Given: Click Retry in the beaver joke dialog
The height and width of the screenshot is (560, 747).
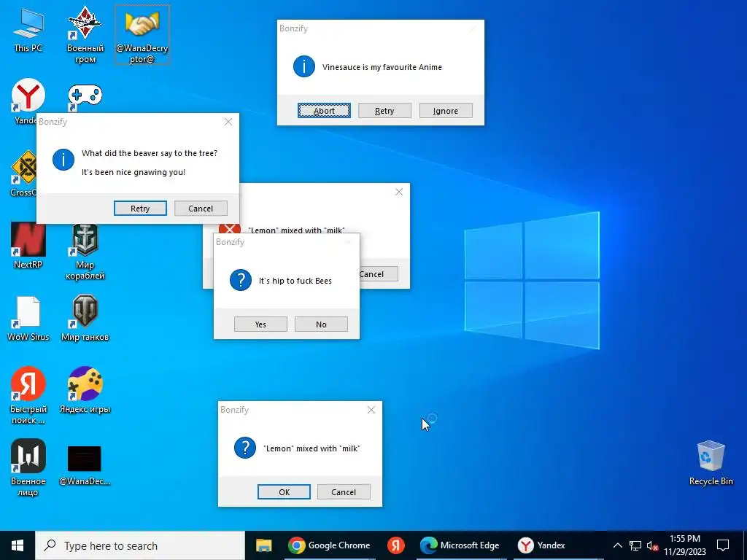Looking at the screenshot, I should (x=140, y=208).
